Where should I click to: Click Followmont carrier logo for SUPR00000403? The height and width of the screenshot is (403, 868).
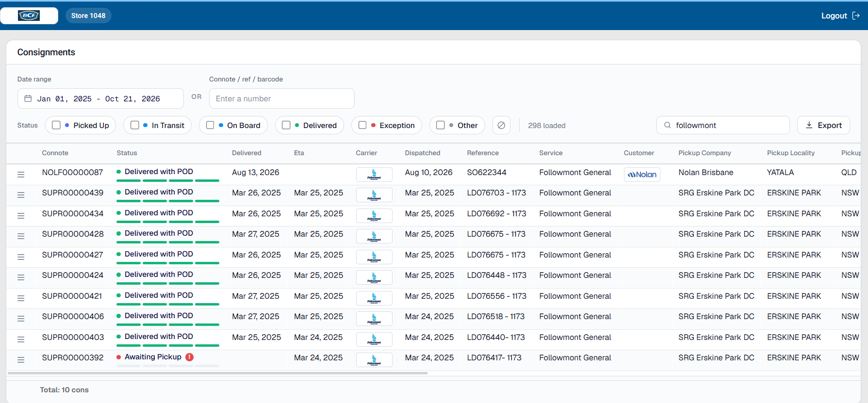(374, 339)
